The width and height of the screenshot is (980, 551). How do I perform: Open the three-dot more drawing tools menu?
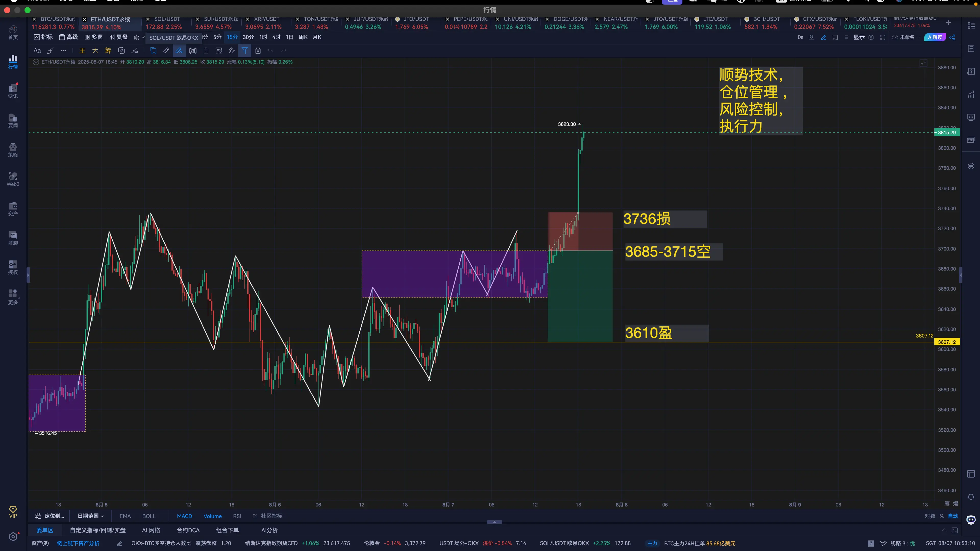(63, 51)
